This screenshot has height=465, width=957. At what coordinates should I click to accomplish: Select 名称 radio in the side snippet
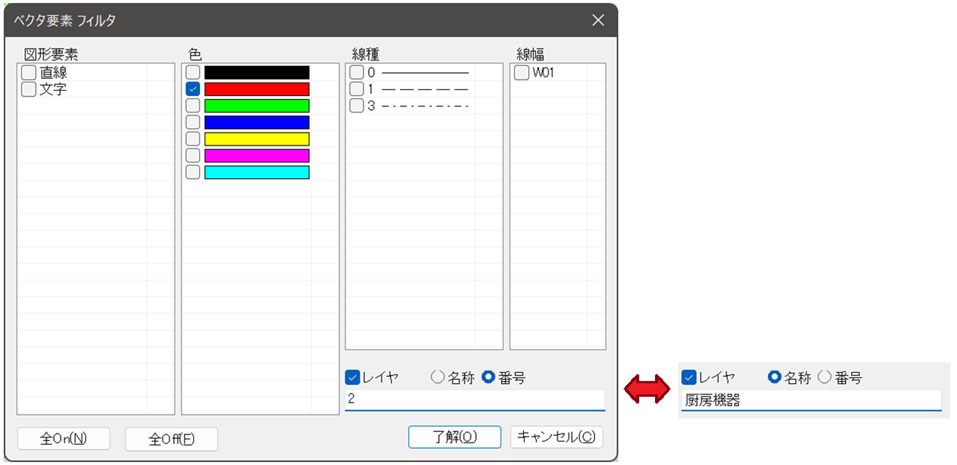pyautogui.click(x=774, y=378)
